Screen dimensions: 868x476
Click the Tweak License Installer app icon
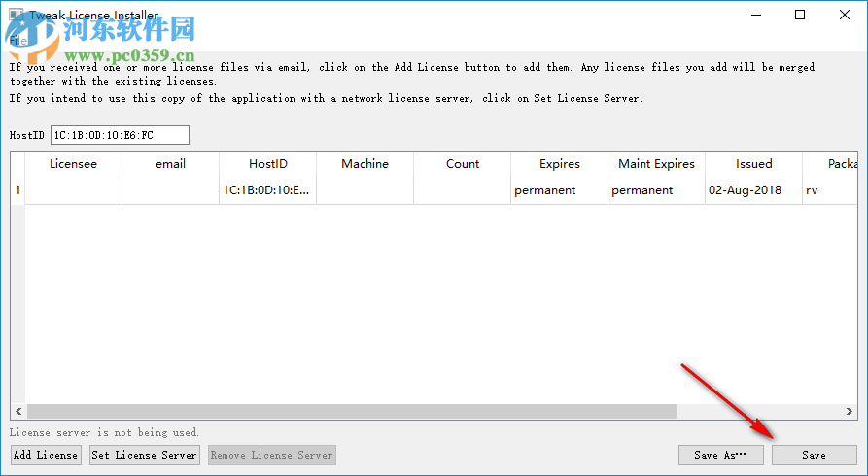tap(17, 15)
